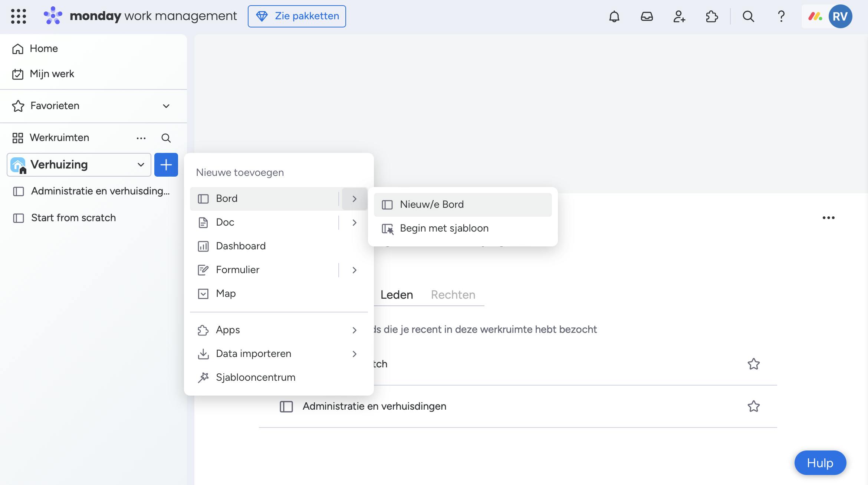Screen dimensions: 868x485
Task: Open the inbox tray icon
Action: coord(647,16)
